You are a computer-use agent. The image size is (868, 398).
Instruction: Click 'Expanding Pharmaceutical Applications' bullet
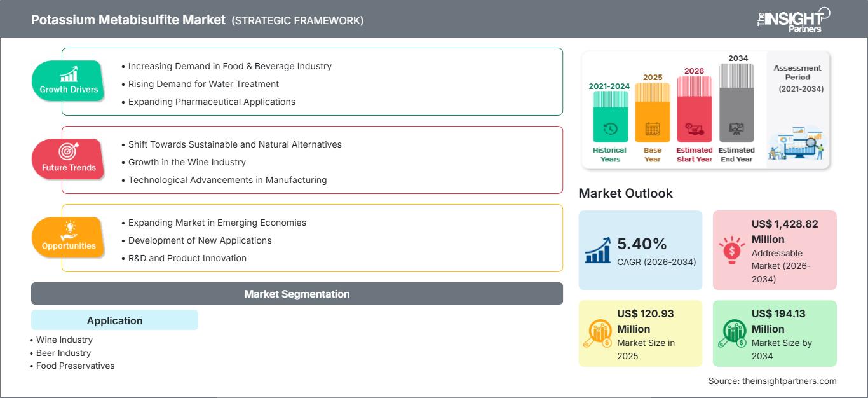(x=212, y=102)
